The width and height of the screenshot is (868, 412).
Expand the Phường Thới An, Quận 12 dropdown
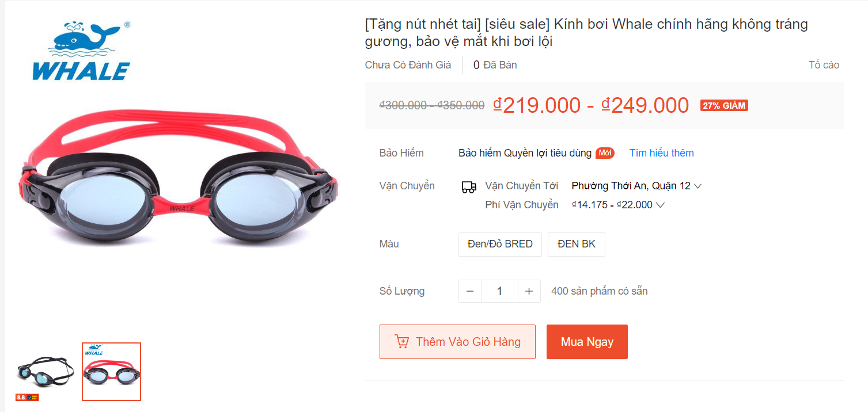tap(636, 186)
